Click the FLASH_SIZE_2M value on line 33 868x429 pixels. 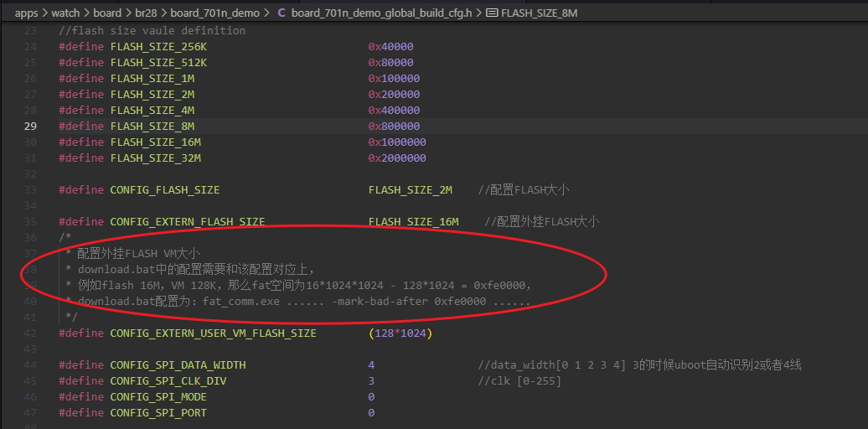point(411,190)
